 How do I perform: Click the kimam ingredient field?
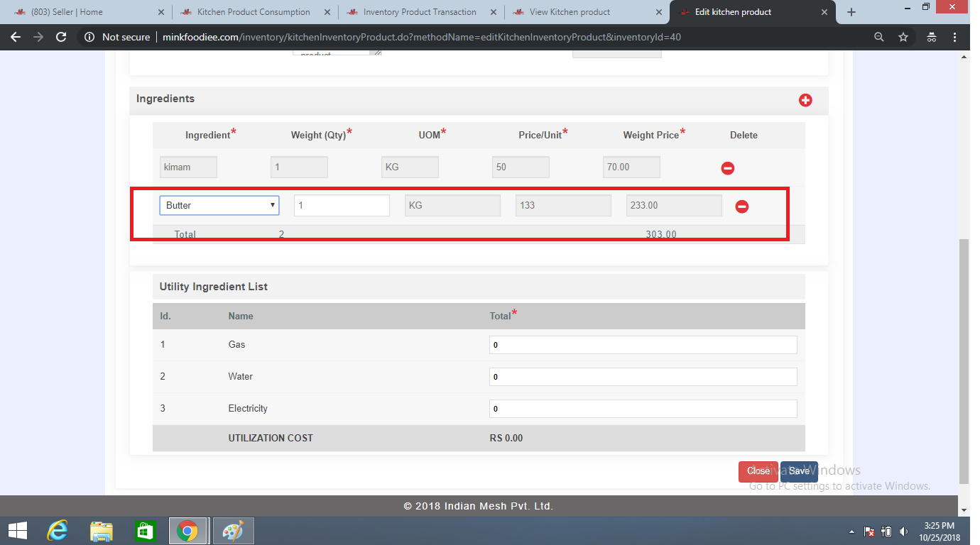click(188, 167)
